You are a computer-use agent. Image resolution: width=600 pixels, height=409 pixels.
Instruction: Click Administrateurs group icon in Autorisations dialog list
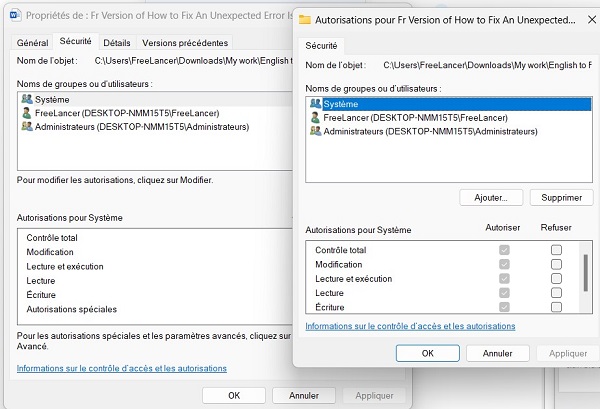[x=315, y=131]
